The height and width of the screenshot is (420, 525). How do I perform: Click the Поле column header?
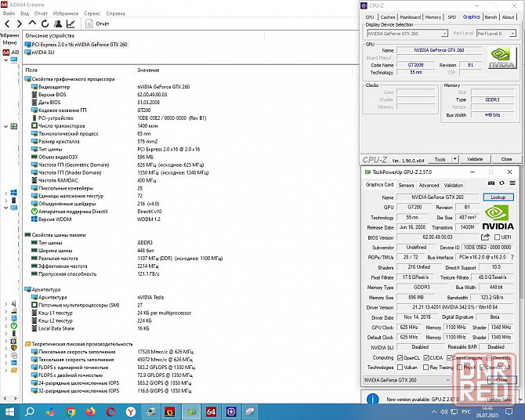click(32, 70)
